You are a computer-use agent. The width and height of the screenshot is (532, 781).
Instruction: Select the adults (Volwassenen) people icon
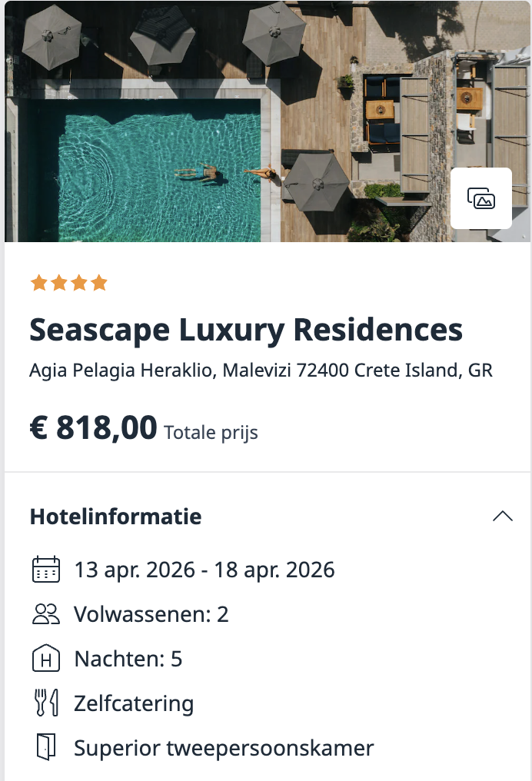pos(45,614)
